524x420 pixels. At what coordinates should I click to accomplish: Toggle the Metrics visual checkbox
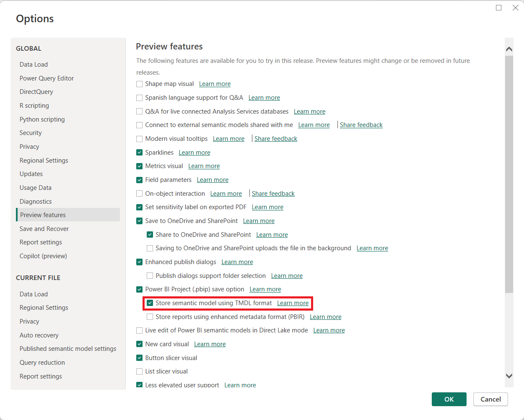click(x=140, y=166)
